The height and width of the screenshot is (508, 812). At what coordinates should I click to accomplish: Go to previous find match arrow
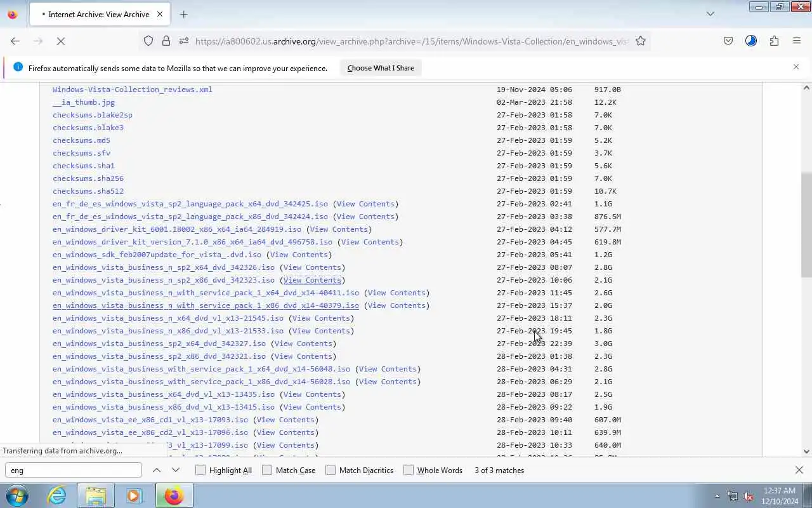point(157,470)
